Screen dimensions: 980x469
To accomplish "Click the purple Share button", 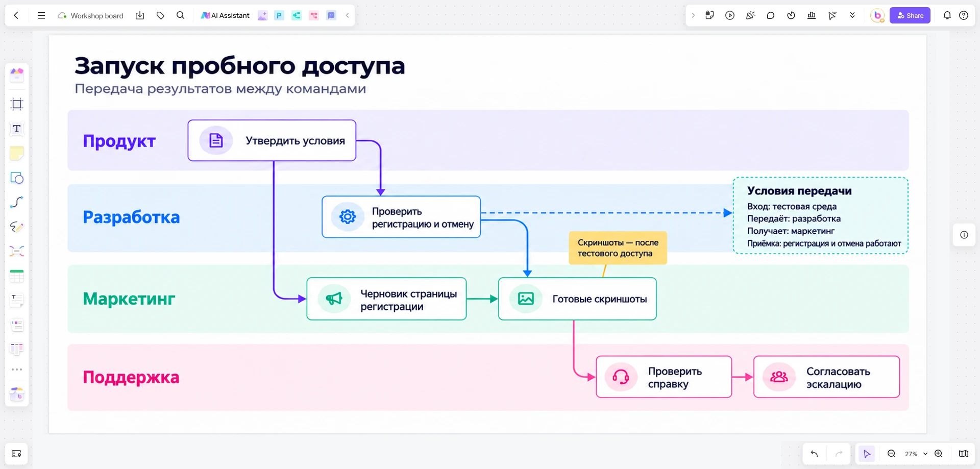I will pos(910,15).
